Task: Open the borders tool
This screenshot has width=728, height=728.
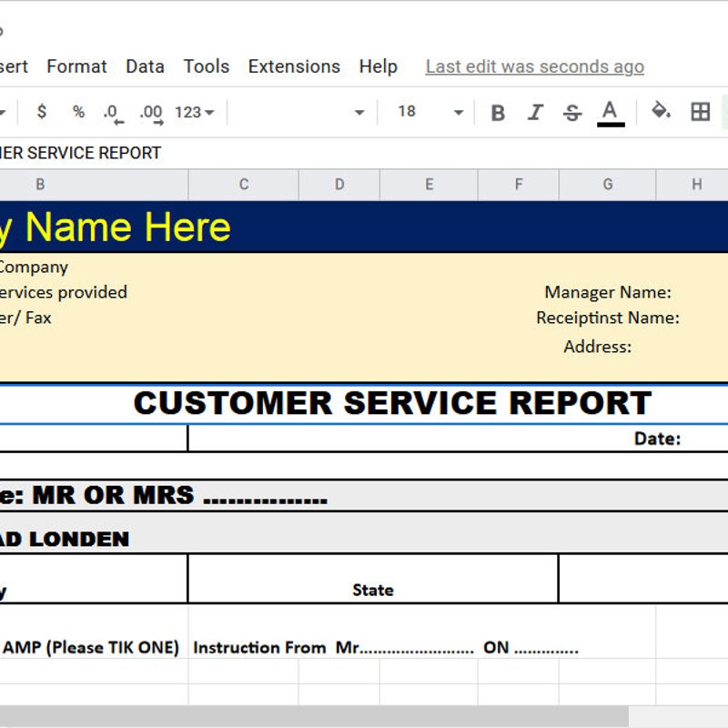Action: (701, 112)
